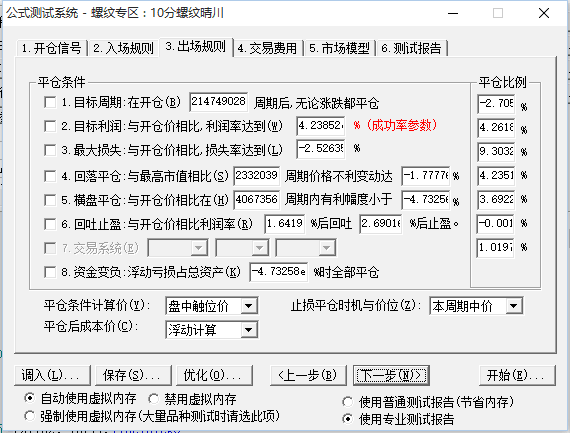570x433 pixels.
Task: Click the 保存(S)... button
Action: [133, 375]
